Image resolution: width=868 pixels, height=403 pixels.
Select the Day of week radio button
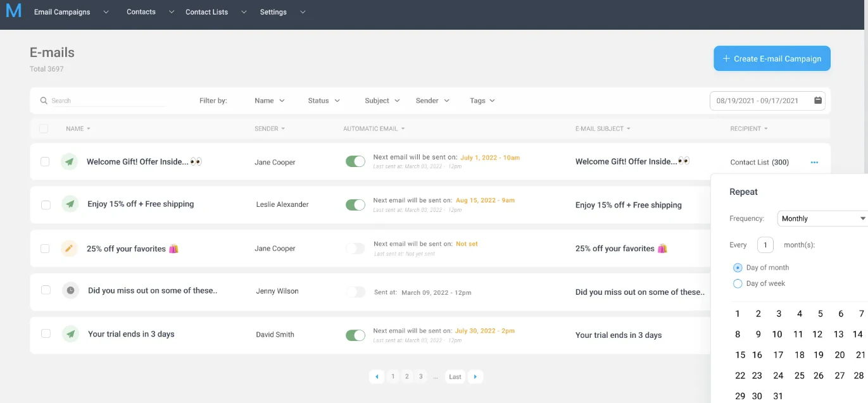click(x=737, y=283)
